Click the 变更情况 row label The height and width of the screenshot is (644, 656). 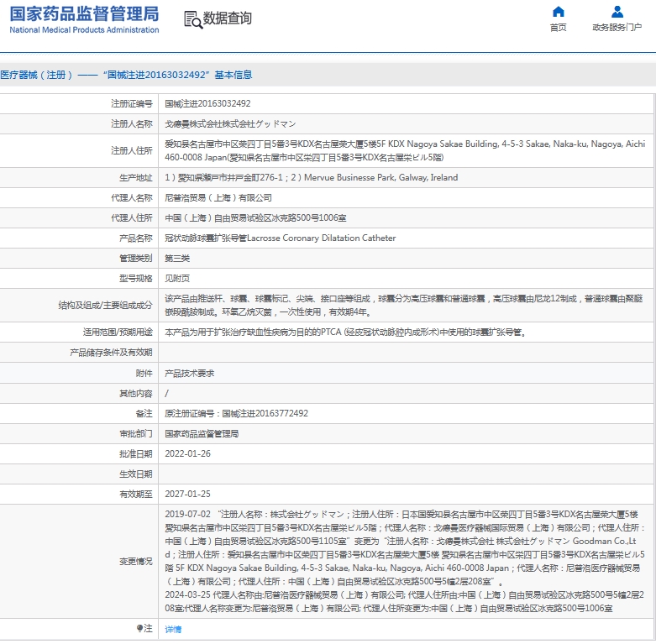135,562
